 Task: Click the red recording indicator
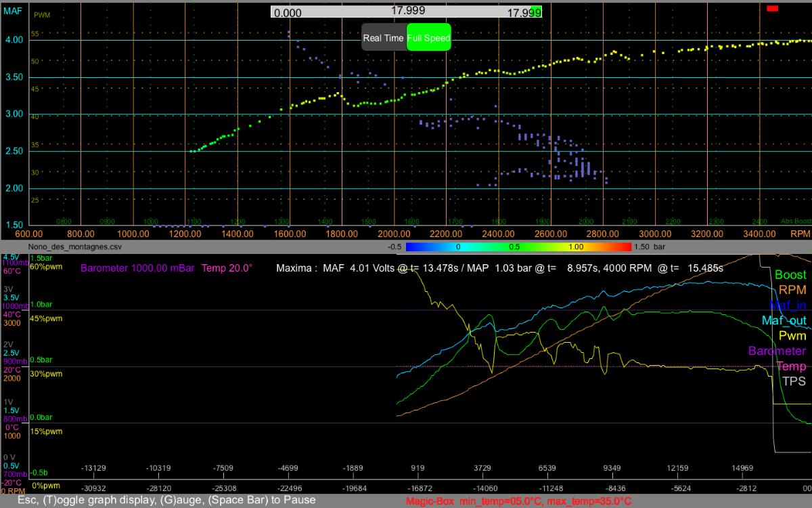pyautogui.click(x=773, y=8)
